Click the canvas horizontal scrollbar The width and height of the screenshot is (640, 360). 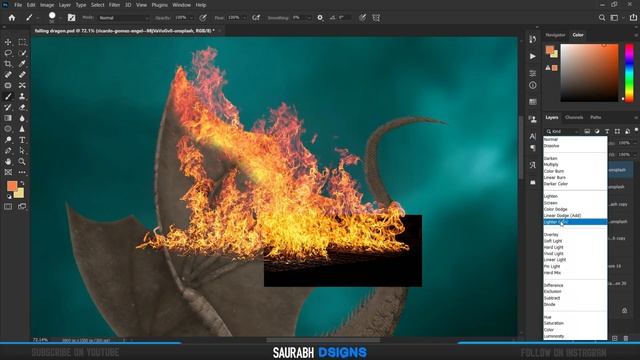(x=323, y=340)
